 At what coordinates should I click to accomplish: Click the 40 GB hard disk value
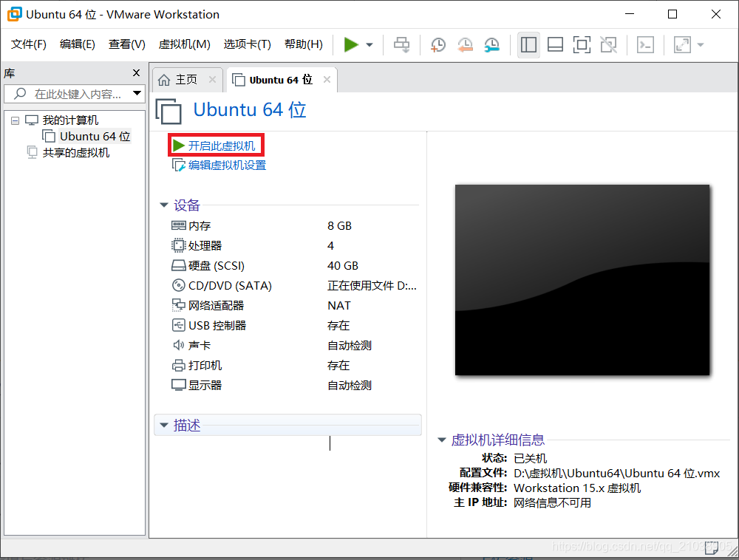tap(343, 266)
